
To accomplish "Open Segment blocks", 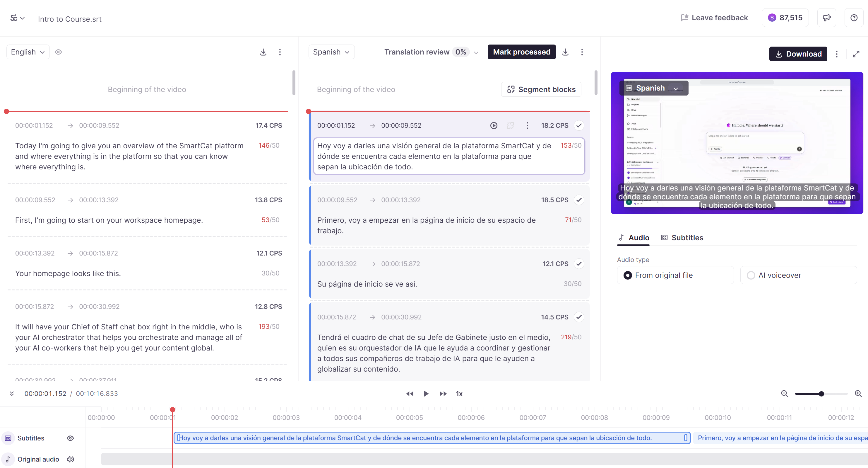I will pyautogui.click(x=541, y=89).
